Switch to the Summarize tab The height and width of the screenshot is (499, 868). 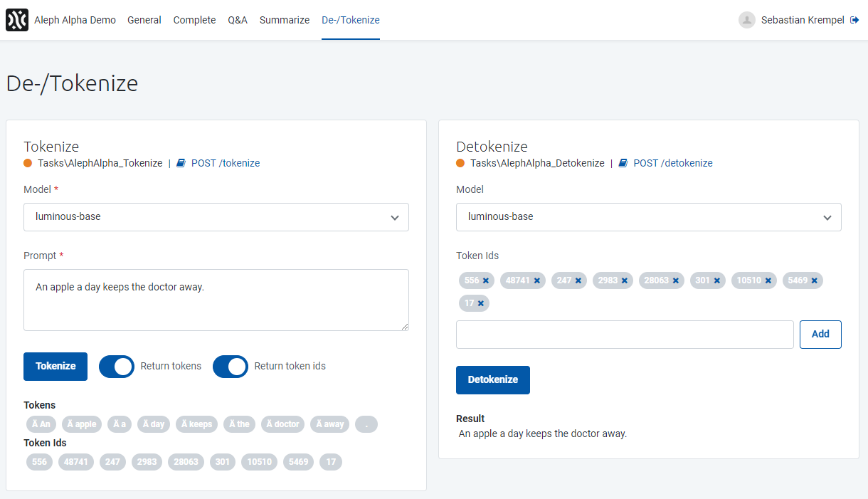pos(285,20)
